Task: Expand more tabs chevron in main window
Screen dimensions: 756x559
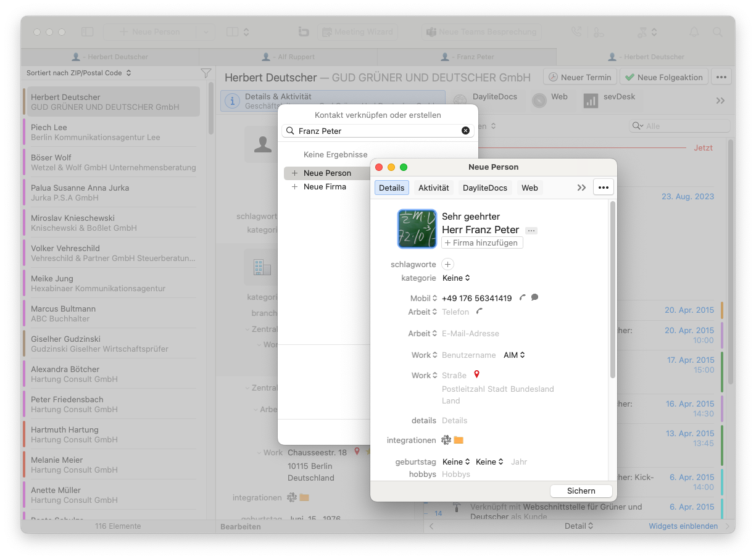Action: coord(720,101)
